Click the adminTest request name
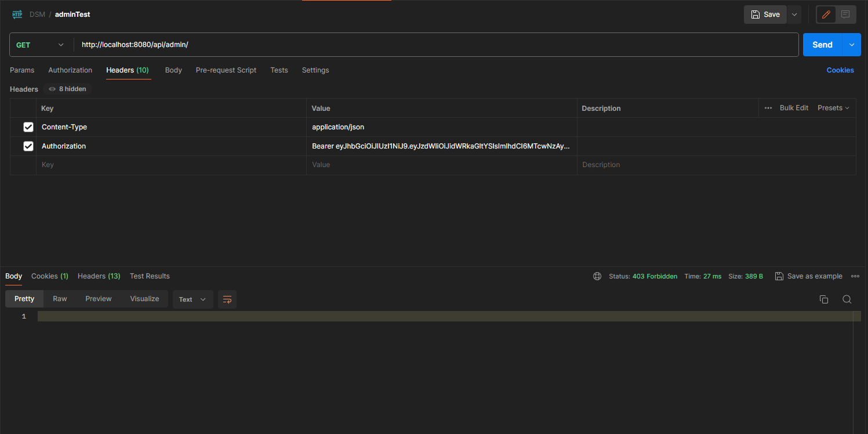This screenshot has height=434, width=868. tap(72, 15)
